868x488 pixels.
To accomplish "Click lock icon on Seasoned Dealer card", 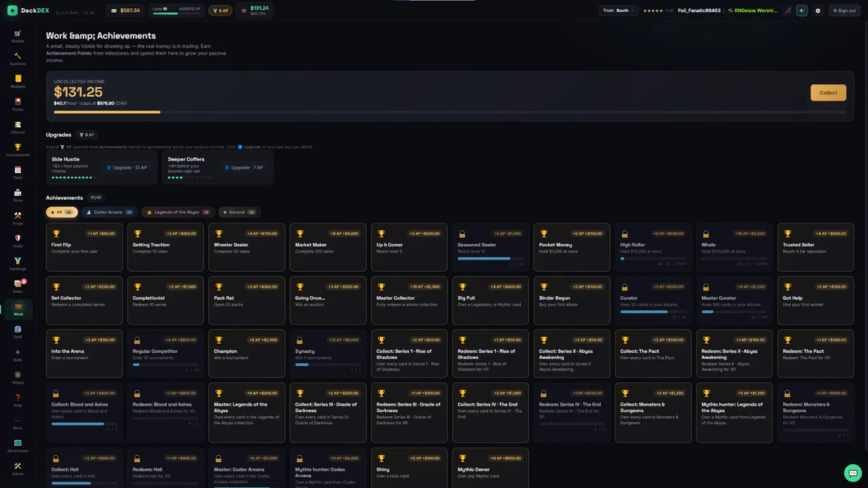I will (x=462, y=233).
